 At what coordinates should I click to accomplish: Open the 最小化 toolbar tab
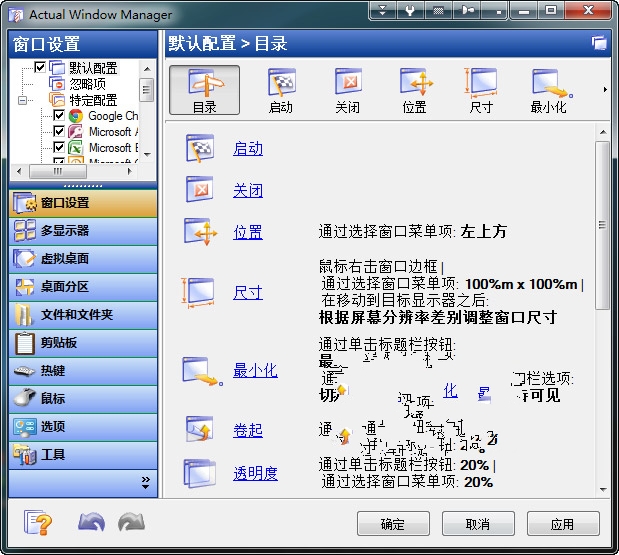[x=549, y=90]
